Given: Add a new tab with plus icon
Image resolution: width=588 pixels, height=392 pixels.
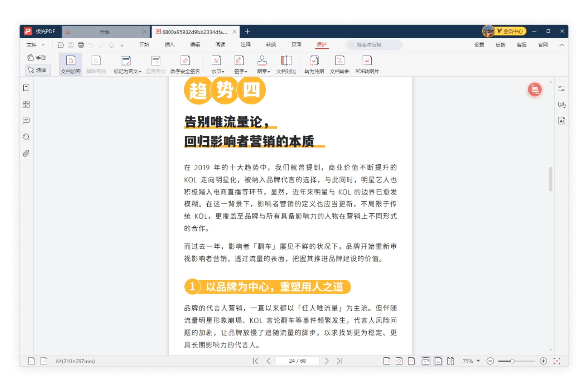Looking at the screenshot, I should click(x=248, y=31).
